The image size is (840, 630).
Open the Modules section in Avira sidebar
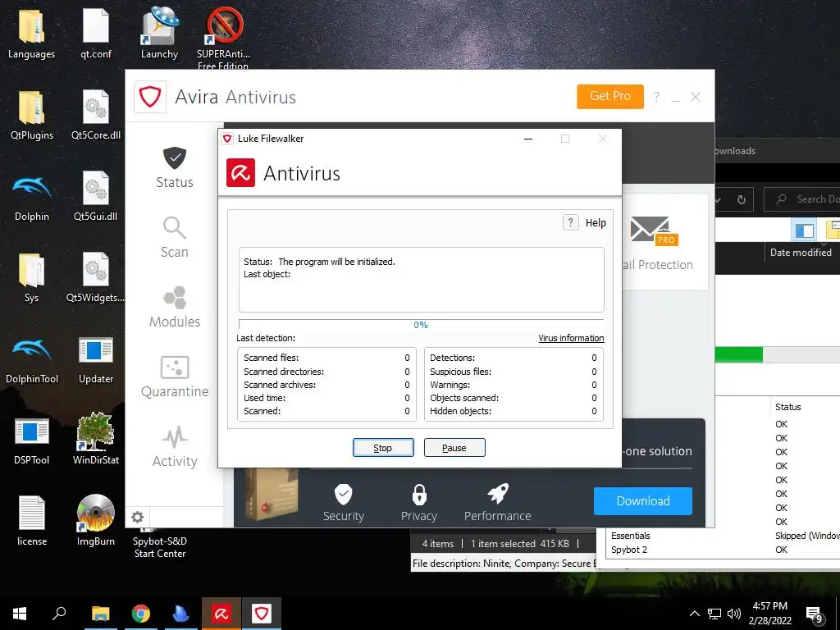175,307
